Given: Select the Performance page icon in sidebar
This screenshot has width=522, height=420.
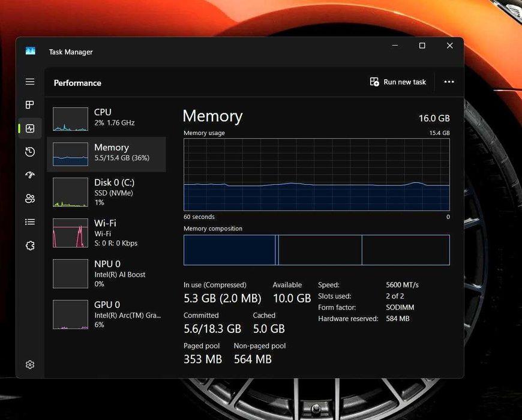Looking at the screenshot, I should tap(30, 128).
